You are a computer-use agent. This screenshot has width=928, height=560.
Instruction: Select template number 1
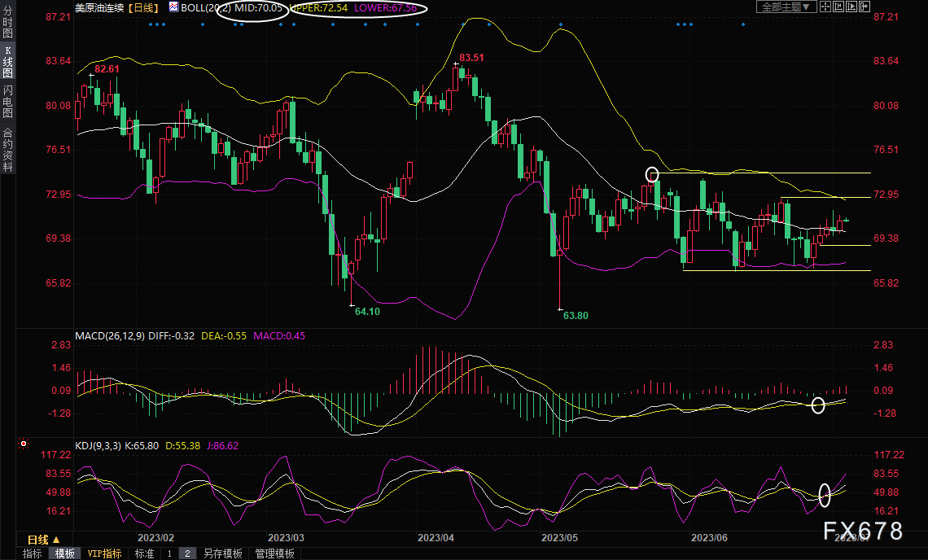(x=169, y=553)
